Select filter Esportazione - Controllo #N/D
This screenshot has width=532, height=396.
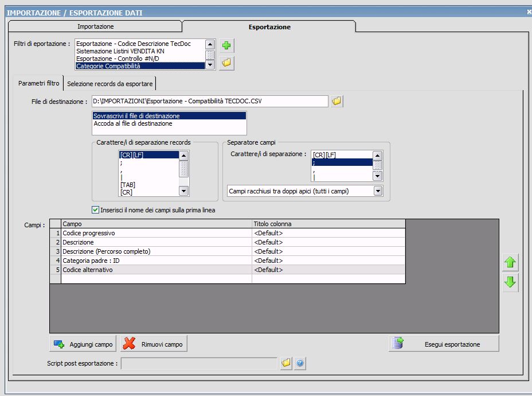click(x=140, y=59)
